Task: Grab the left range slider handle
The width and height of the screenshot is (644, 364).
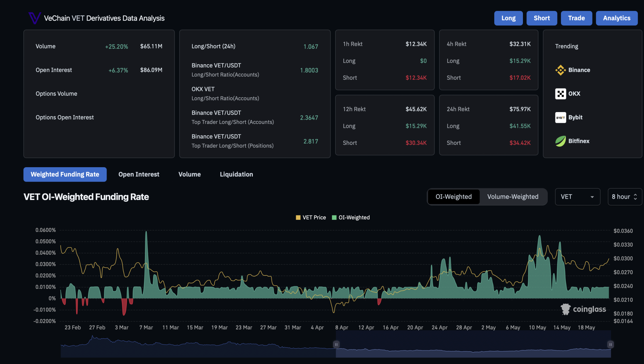Action: tap(336, 344)
